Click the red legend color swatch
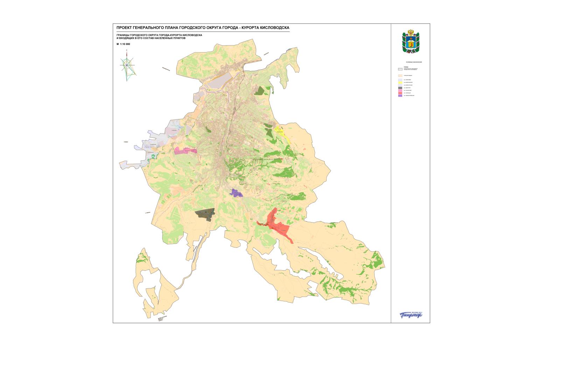The width and height of the screenshot is (588, 368). tap(400, 93)
